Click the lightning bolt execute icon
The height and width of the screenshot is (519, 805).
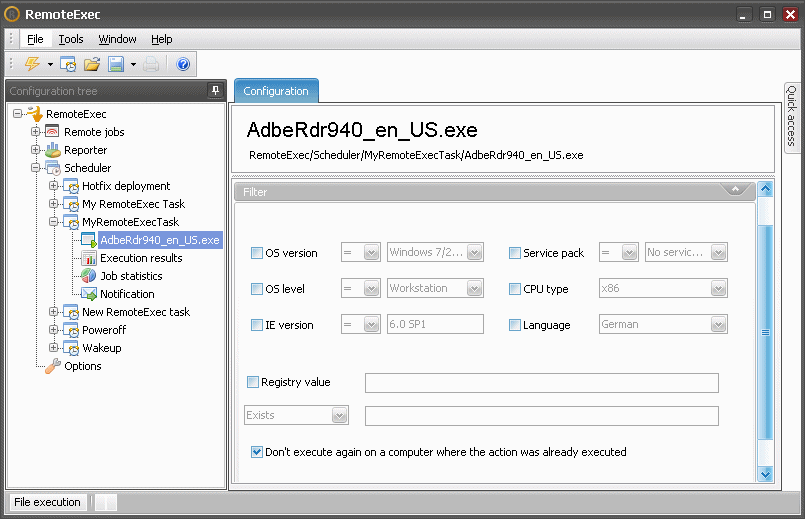[32, 64]
